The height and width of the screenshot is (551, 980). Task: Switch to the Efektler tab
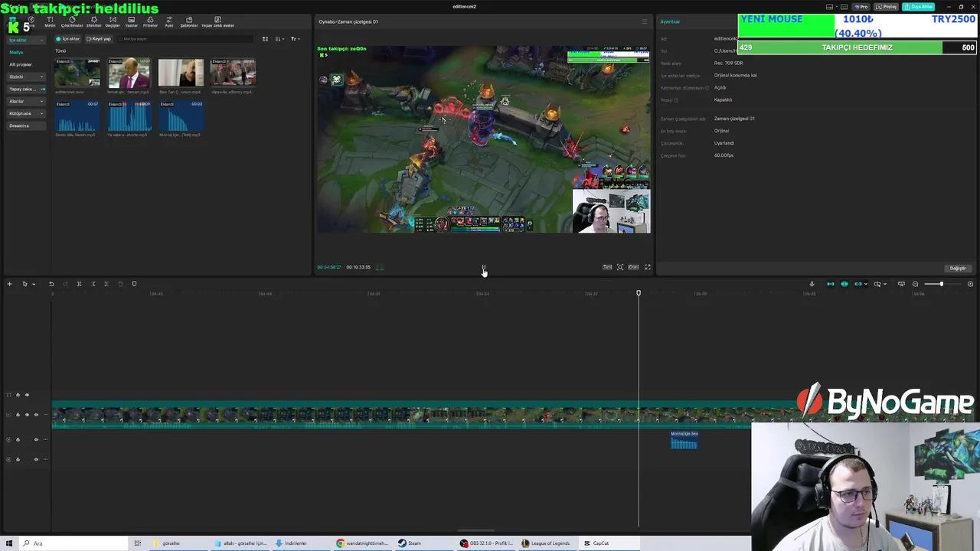93,21
